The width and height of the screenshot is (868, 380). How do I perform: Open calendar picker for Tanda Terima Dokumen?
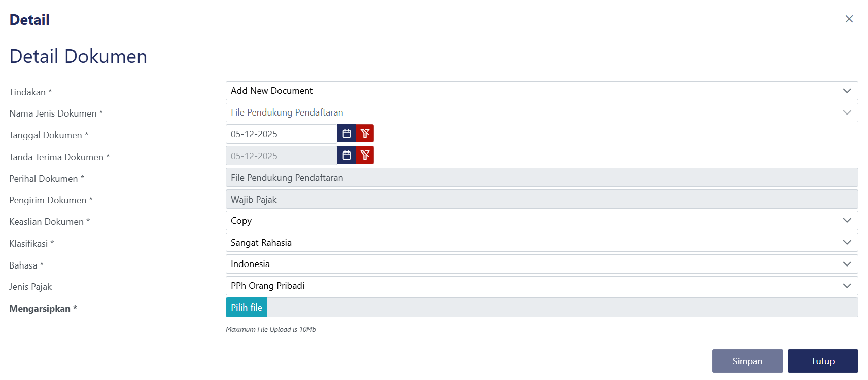[x=346, y=156]
